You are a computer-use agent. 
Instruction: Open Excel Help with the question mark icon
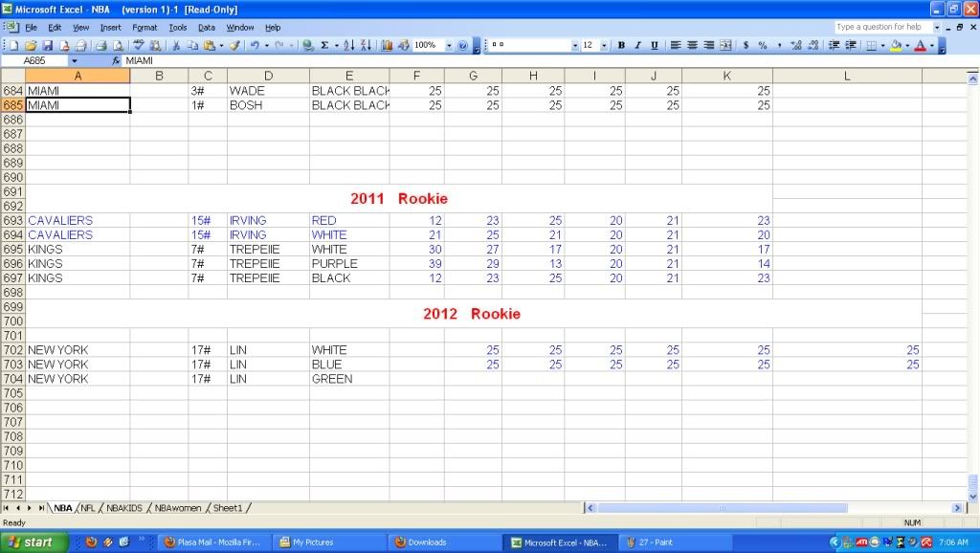pyautogui.click(x=462, y=45)
